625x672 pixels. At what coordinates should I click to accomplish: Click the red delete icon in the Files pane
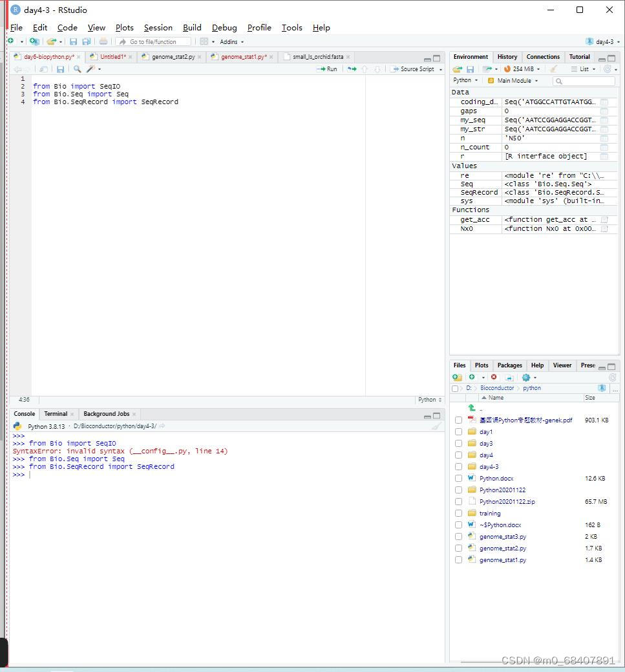point(494,377)
